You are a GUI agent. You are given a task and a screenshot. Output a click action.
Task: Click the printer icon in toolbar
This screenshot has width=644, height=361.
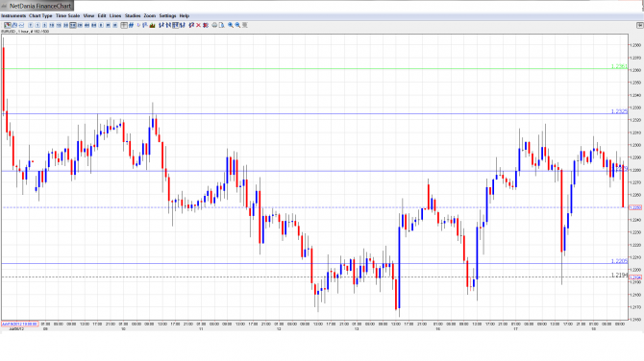point(214,25)
